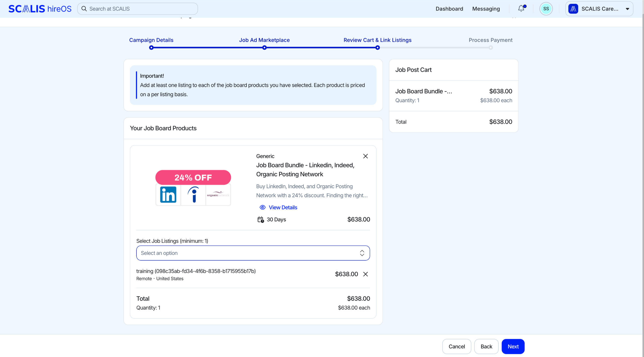The image size is (644, 357).
Task: Click the SS user avatar
Action: [x=546, y=9]
